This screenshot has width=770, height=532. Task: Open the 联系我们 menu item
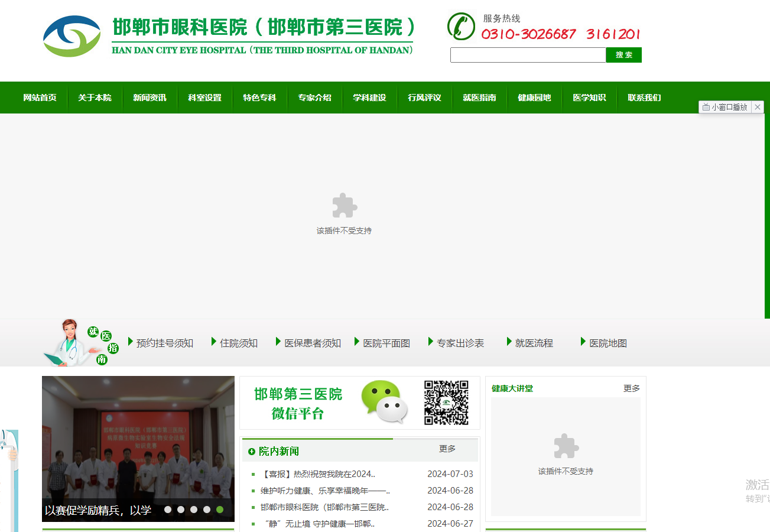point(644,98)
